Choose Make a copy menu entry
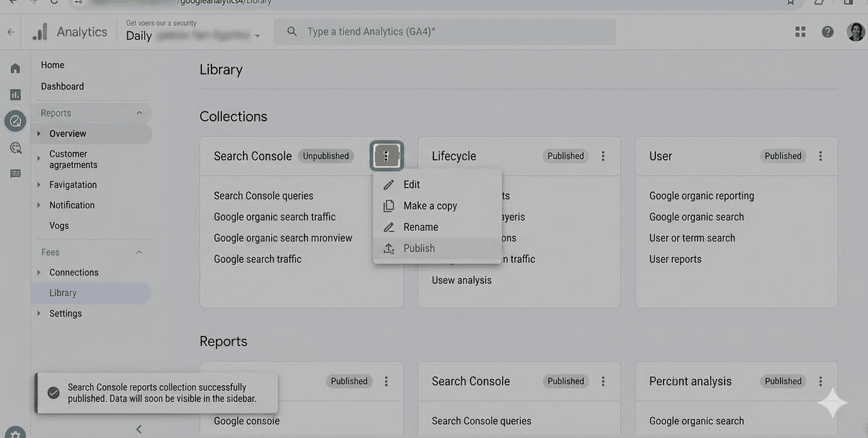The width and height of the screenshot is (868, 438). (x=437, y=206)
